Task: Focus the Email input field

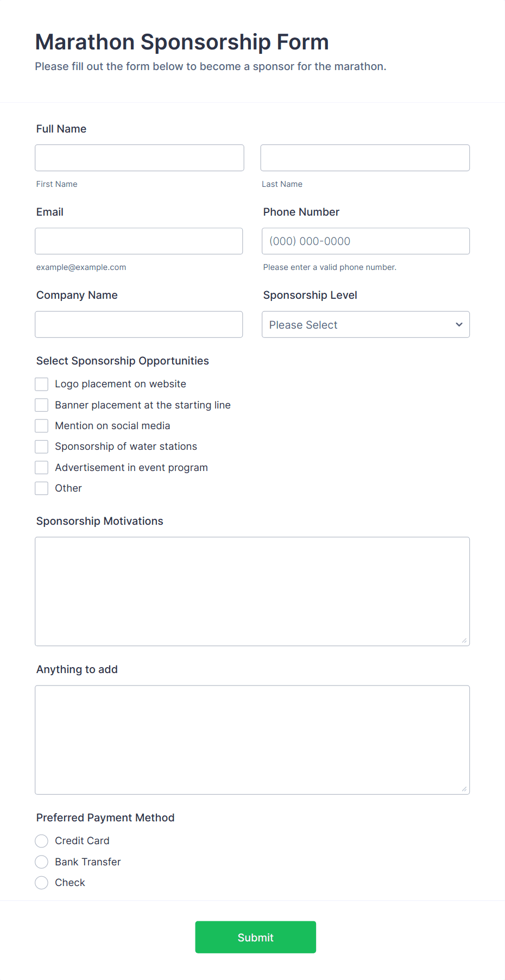Action: tap(138, 241)
